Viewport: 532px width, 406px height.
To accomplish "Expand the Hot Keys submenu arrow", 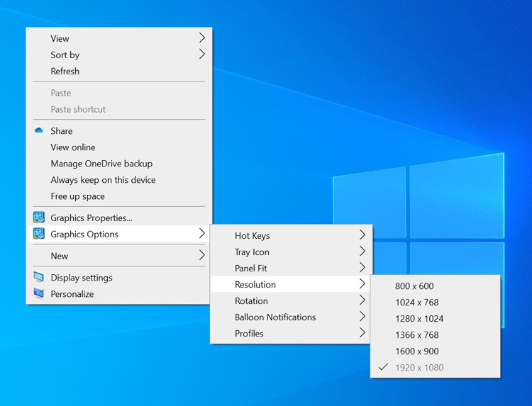I will pos(362,235).
